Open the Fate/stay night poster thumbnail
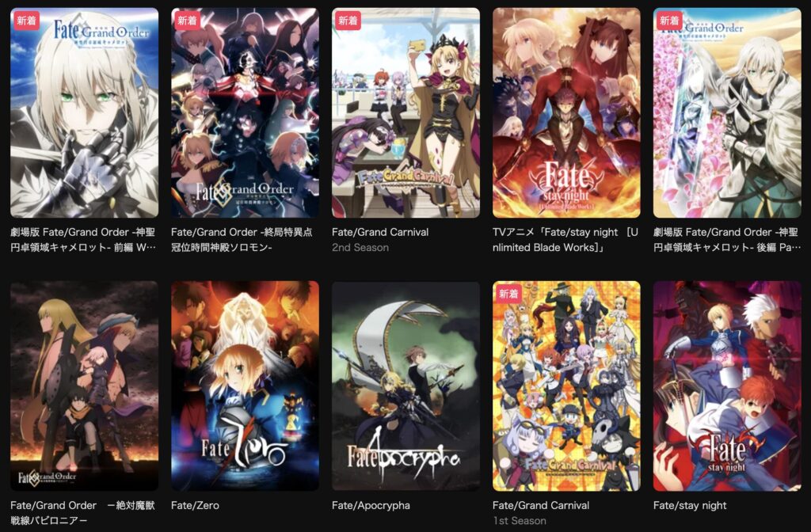811x532 pixels. pyautogui.click(x=727, y=386)
